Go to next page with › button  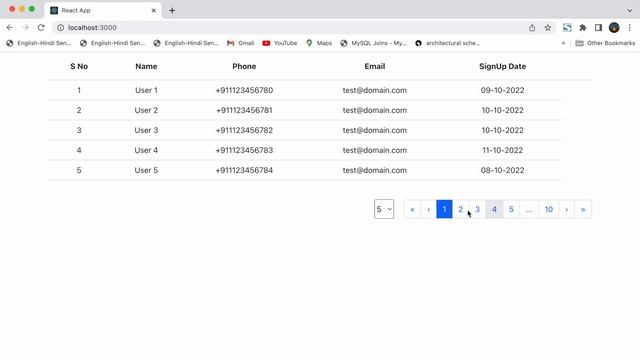pos(567,209)
